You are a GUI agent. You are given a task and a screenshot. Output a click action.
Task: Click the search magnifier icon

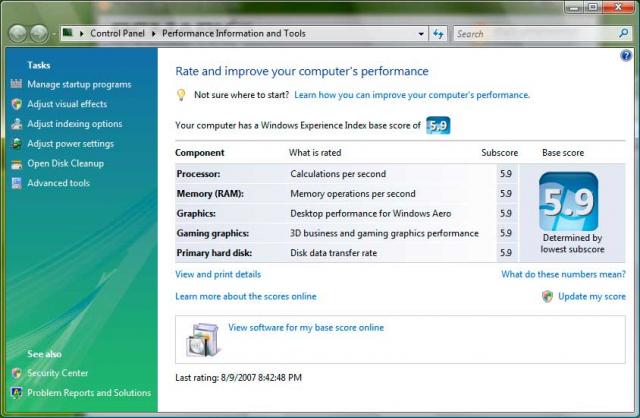624,33
